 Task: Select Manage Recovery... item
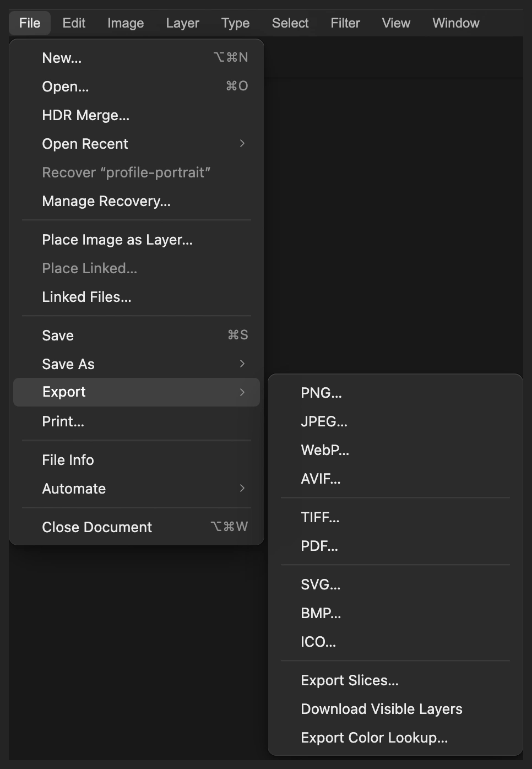(x=137, y=201)
